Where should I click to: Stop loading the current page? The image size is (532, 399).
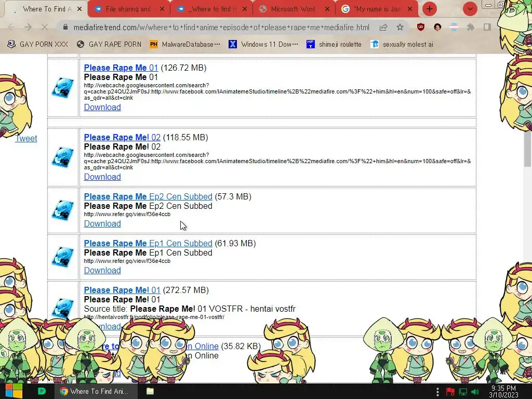tap(45, 27)
